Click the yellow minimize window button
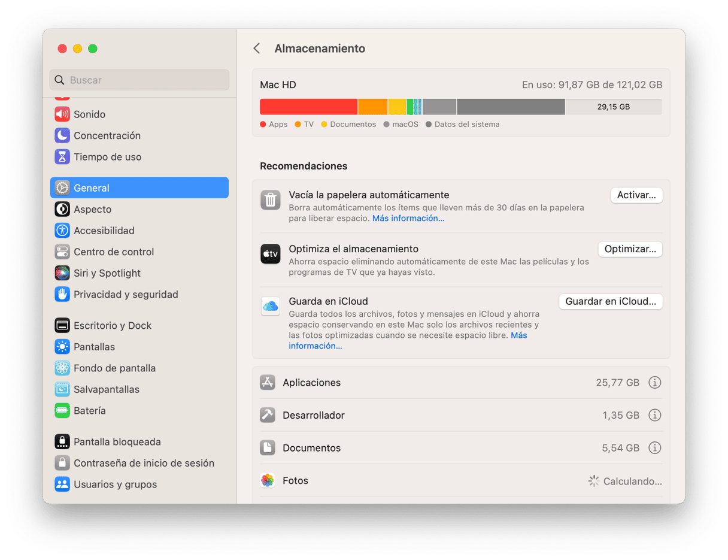The width and height of the screenshot is (728, 560). pyautogui.click(x=77, y=49)
